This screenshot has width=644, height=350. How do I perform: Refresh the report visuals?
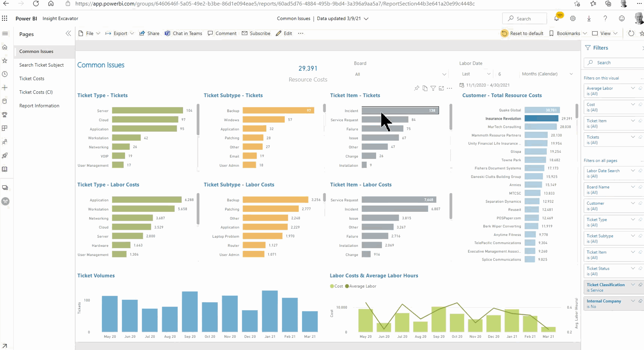[x=631, y=33]
